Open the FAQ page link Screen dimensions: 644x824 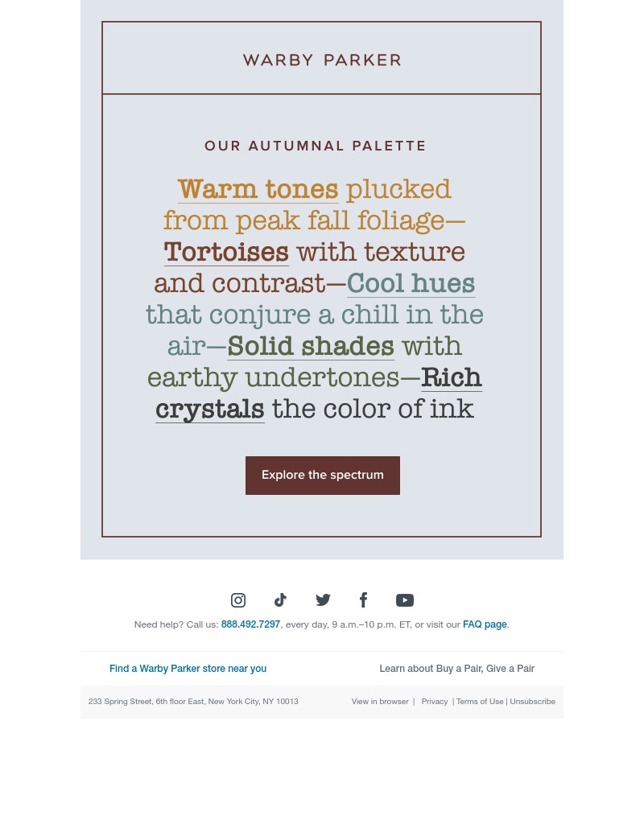[485, 624]
